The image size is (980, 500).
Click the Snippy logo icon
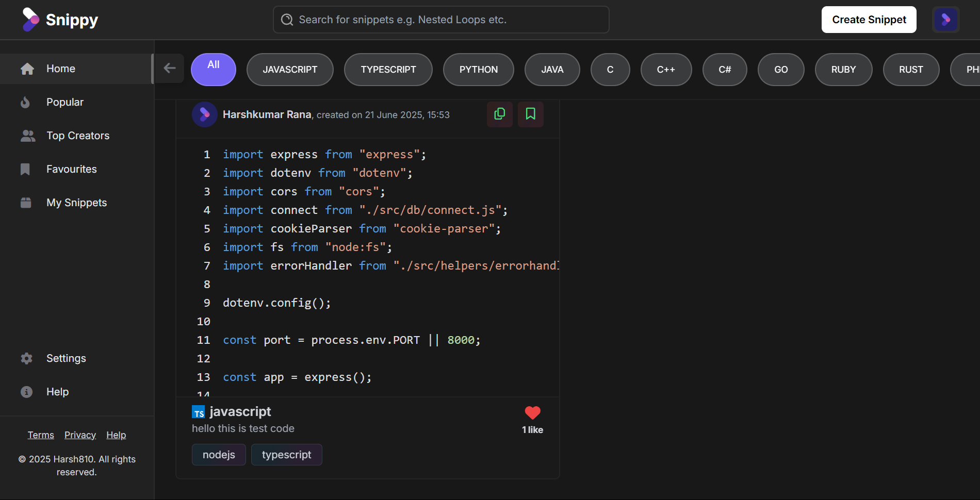(30, 20)
